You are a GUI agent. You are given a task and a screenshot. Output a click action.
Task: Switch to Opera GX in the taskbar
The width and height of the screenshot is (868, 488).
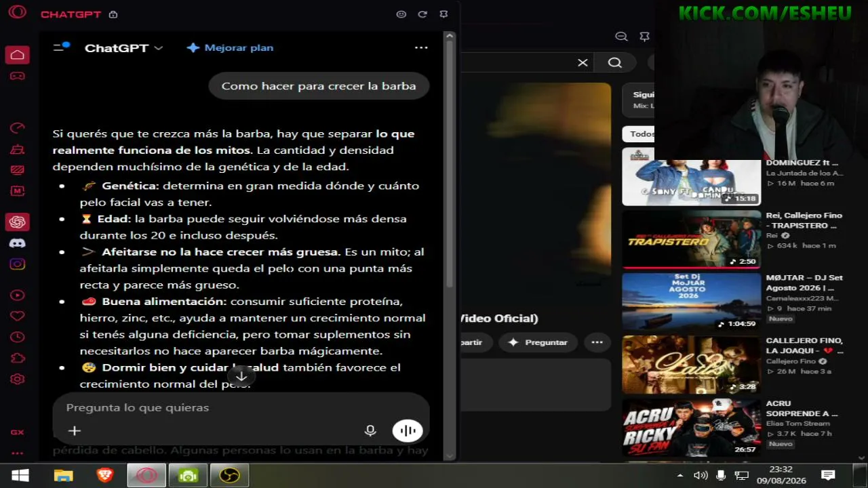point(146,476)
